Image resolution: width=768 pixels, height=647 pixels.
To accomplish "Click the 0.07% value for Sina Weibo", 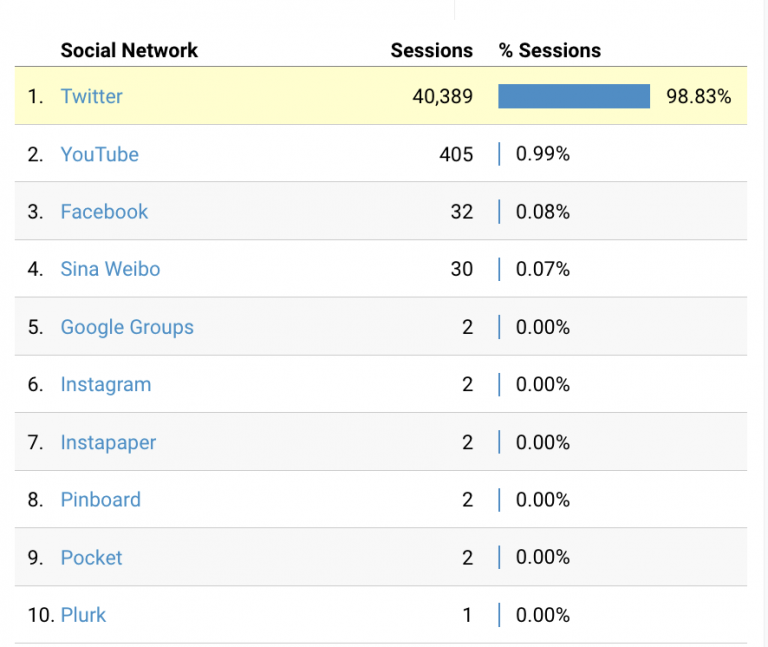I will (543, 269).
